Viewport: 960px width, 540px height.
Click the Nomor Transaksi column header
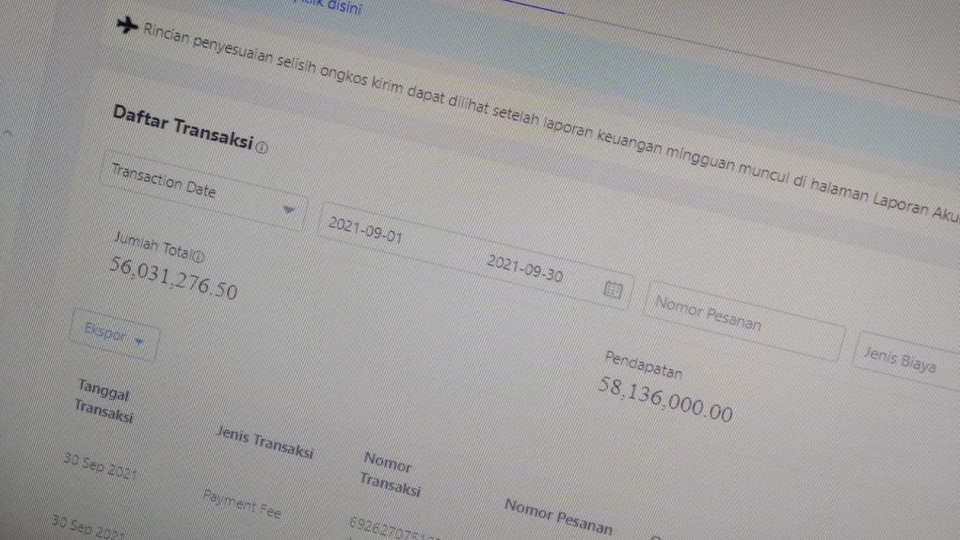point(390,474)
